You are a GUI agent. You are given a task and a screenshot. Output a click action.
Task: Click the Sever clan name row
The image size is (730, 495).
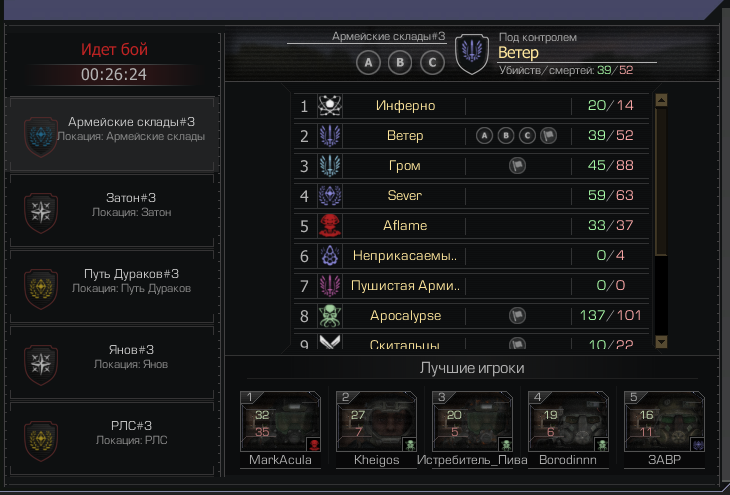pyautogui.click(x=471, y=196)
